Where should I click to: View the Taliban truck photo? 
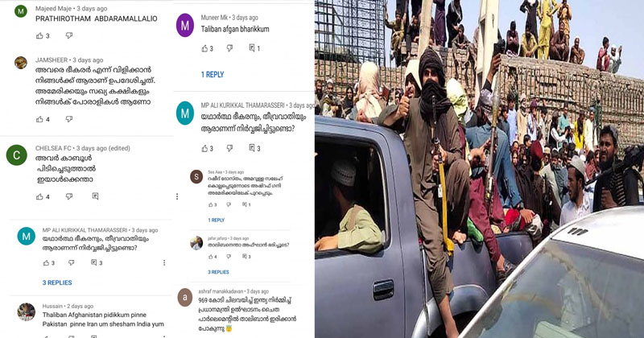coord(479,169)
